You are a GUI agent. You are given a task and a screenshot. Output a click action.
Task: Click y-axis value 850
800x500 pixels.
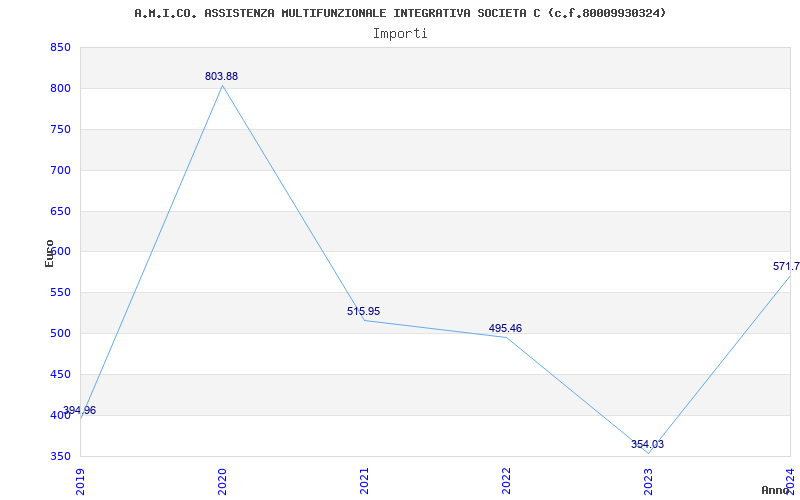tap(60, 48)
